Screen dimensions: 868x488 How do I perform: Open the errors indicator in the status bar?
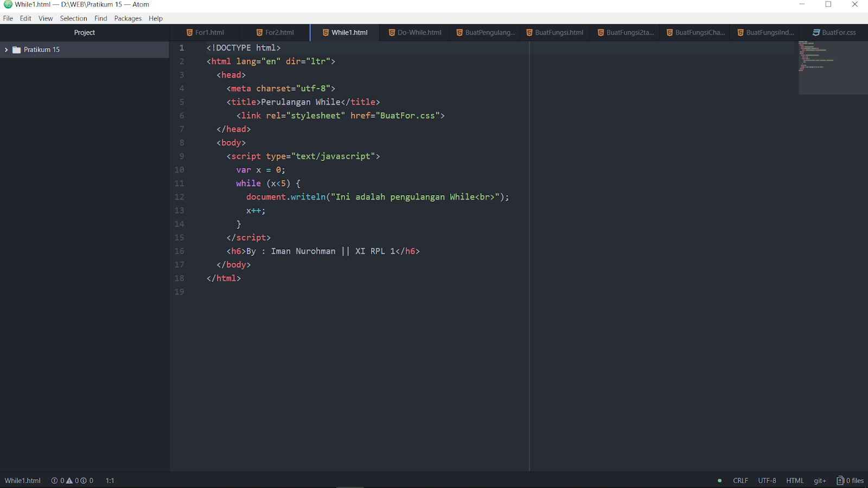(x=54, y=480)
